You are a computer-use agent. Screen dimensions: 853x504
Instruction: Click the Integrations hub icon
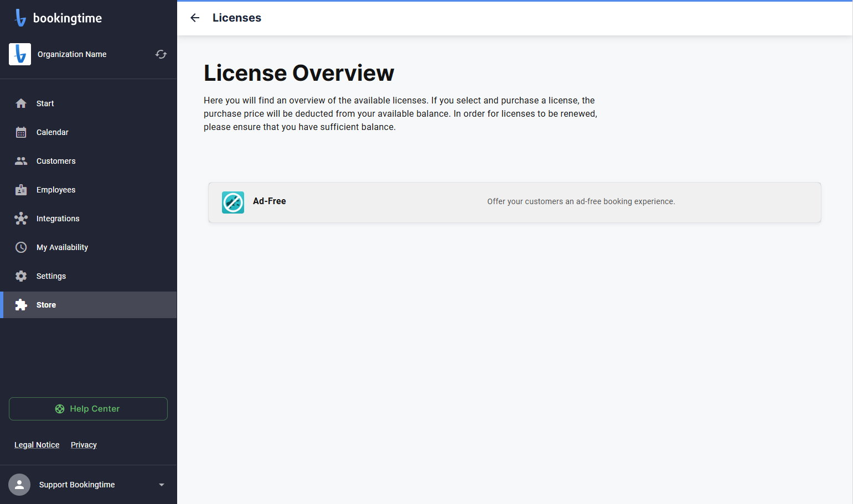point(21,219)
